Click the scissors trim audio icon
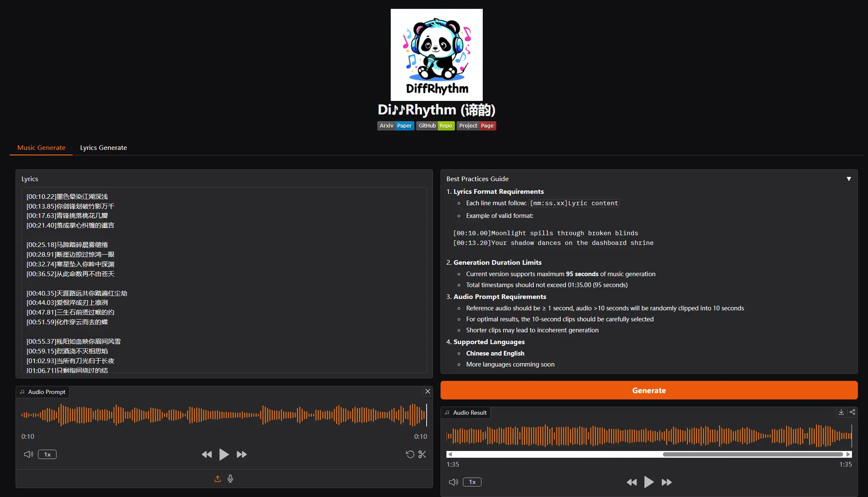The width and height of the screenshot is (868, 497). 422,454
